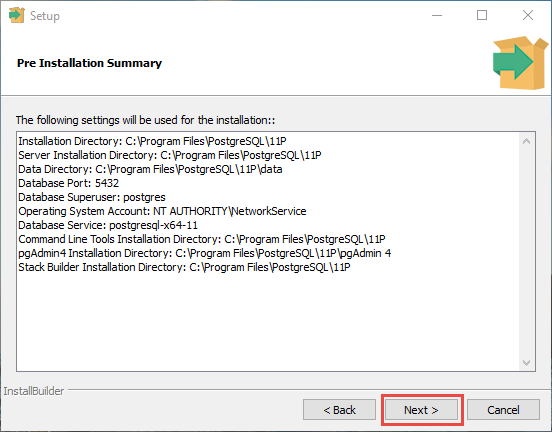Image resolution: width=552 pixels, height=432 pixels.
Task: Click the Operating System Account line
Action: (162, 211)
